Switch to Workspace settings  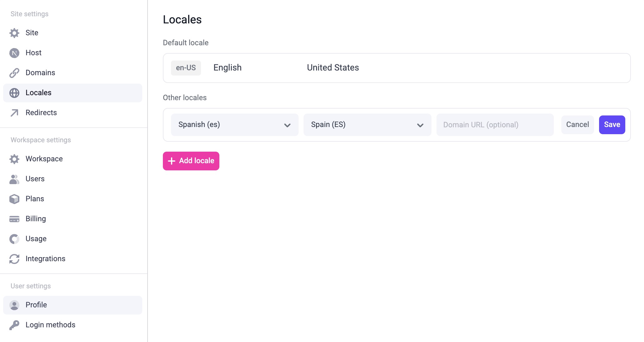pos(44,159)
